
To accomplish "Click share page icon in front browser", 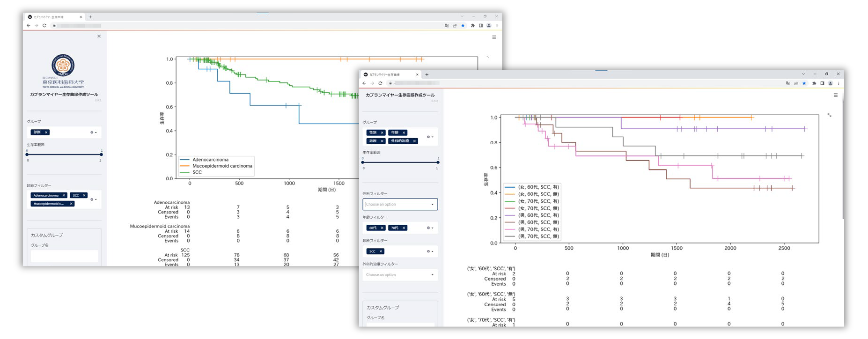I will pyautogui.click(x=796, y=83).
